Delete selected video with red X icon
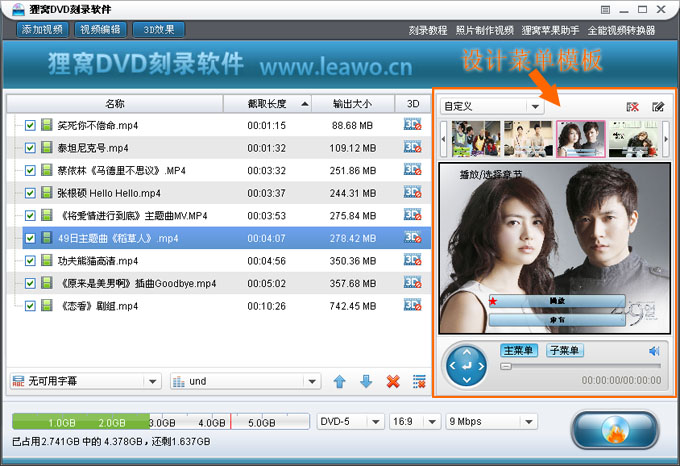 tap(393, 381)
